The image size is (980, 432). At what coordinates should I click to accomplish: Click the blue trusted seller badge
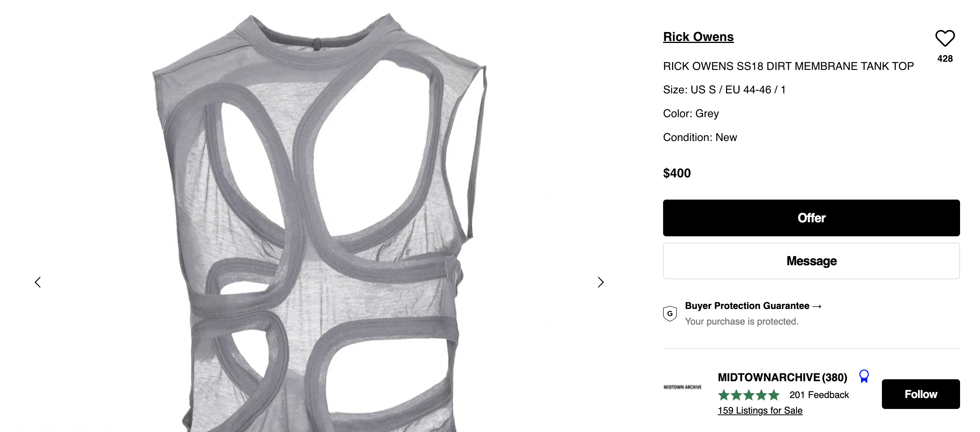pos(864,377)
